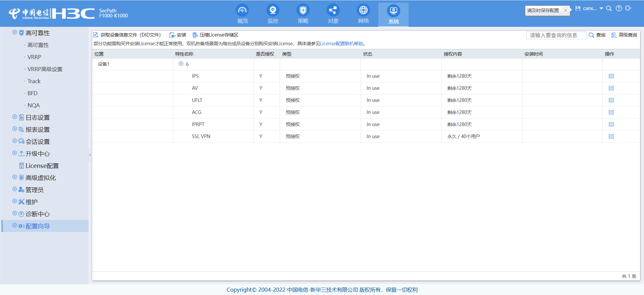Click the 查询 query button
Viewport: 644px width, 295px height.
(x=597, y=35)
